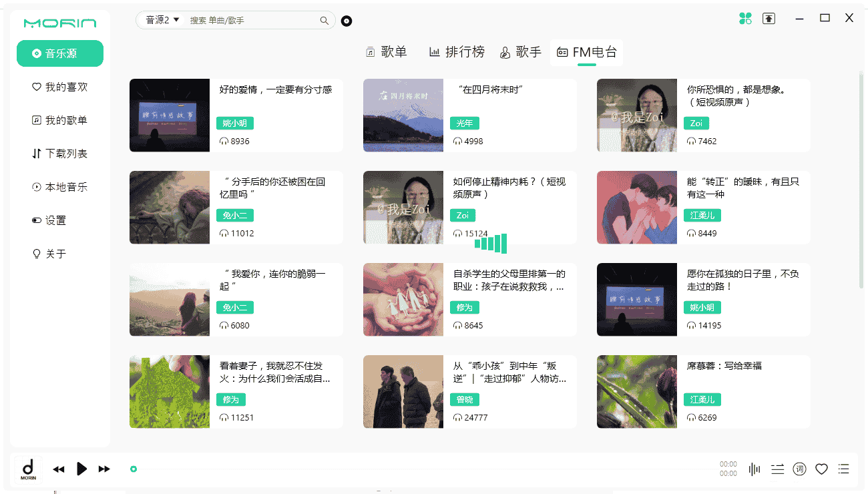868x494 pixels.
Task: Click 姚小明 tag under 好的爱情 card
Action: 235,123
